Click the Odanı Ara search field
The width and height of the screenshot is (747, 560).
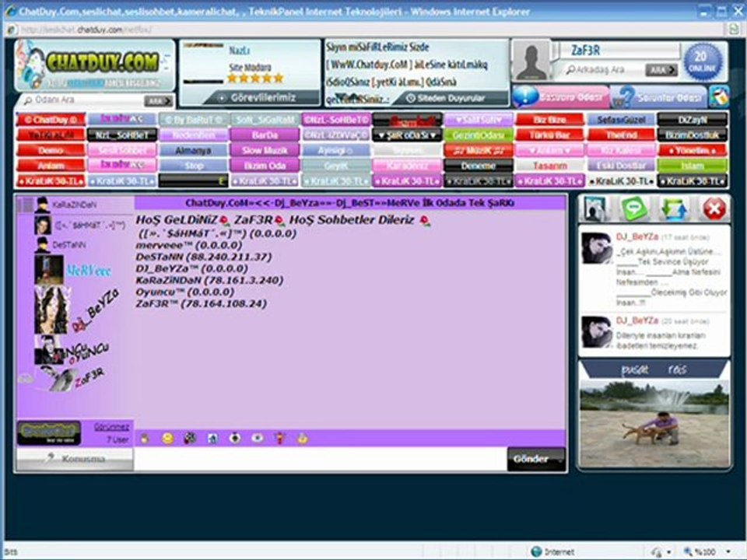83,100
